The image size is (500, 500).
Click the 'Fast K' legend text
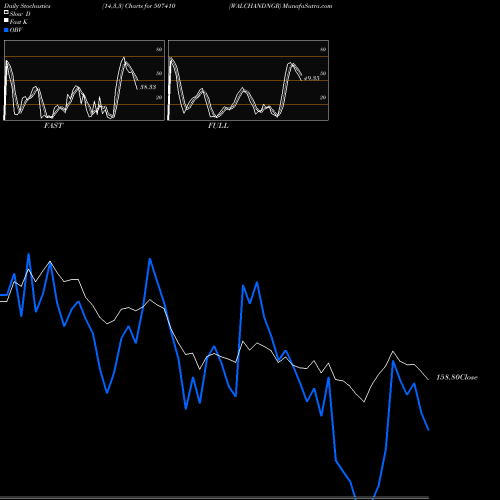coord(19,22)
